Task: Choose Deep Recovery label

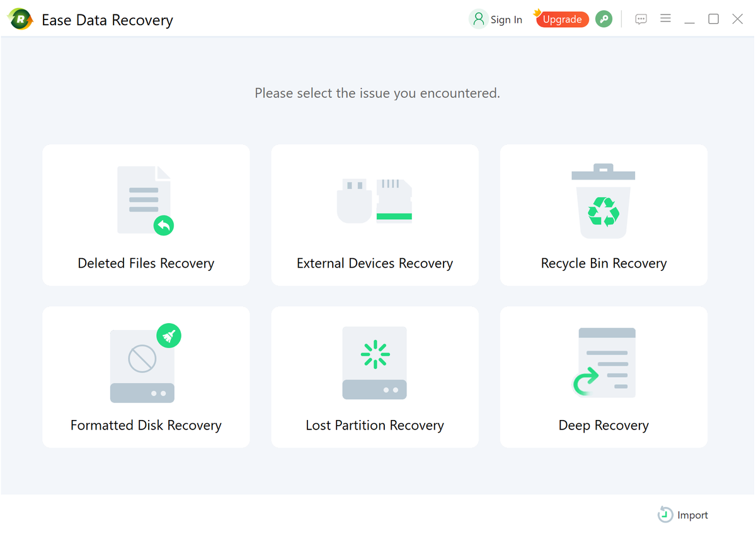Action: [604, 425]
